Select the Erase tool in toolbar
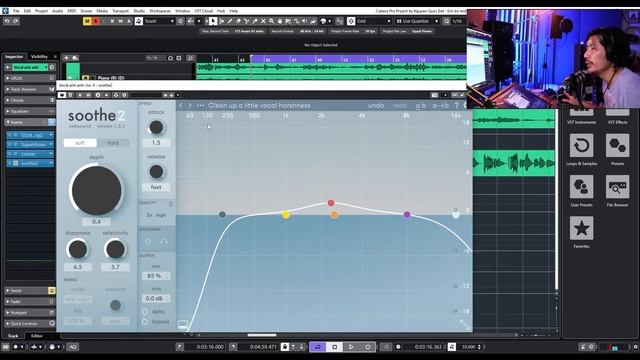 238,21
